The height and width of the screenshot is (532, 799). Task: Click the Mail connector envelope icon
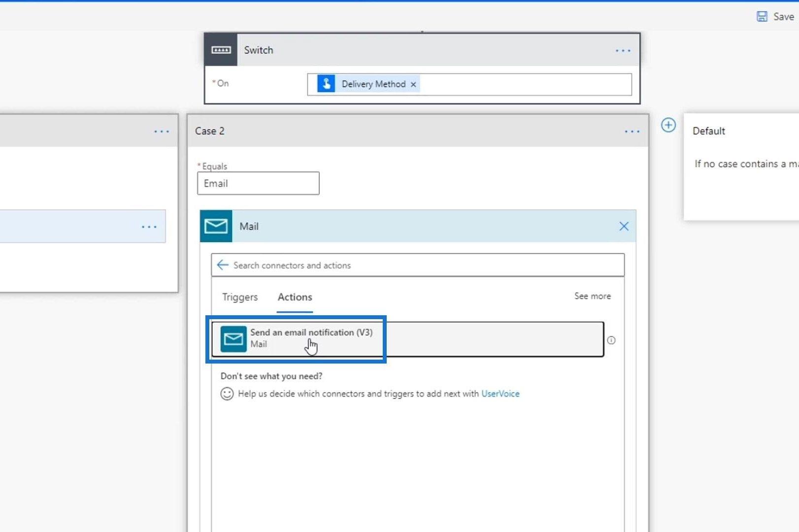216,226
